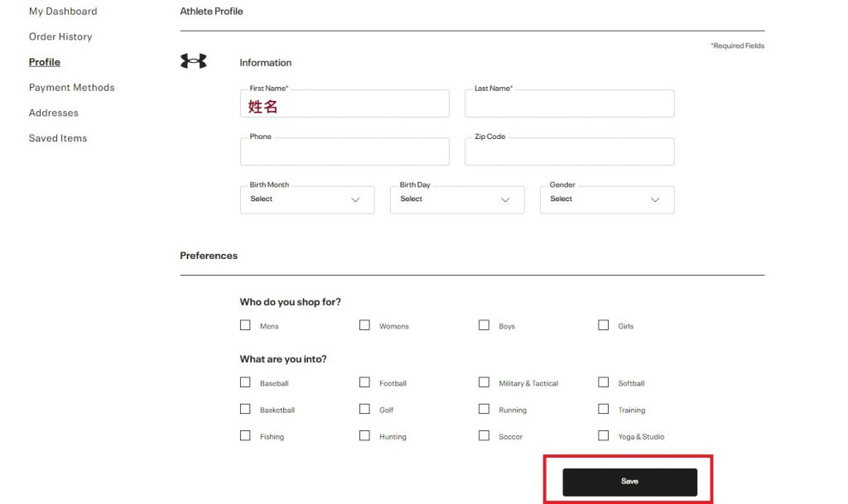Check the Mens checkbox
Image resolution: width=848 pixels, height=504 pixels.
pos(245,325)
